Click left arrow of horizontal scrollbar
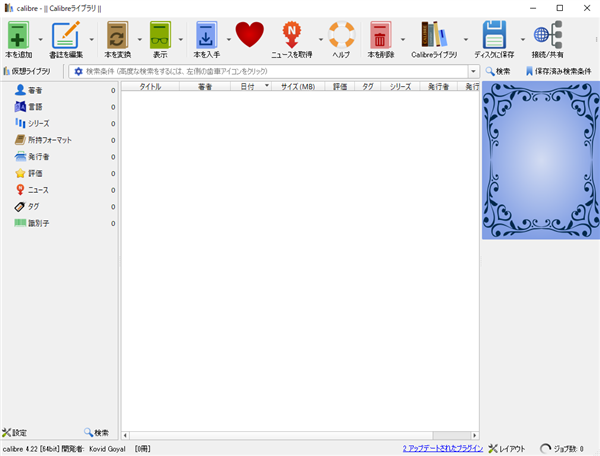This screenshot has width=600, height=456. pyautogui.click(x=125, y=435)
